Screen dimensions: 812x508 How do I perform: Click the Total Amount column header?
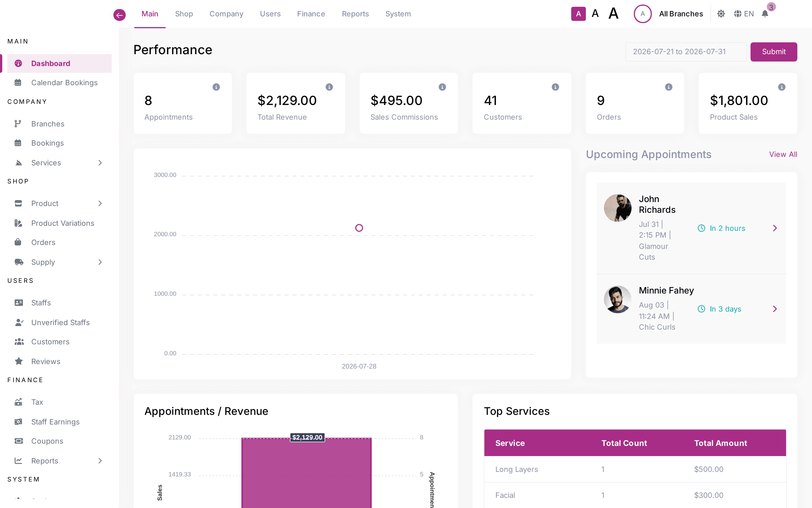tap(720, 443)
